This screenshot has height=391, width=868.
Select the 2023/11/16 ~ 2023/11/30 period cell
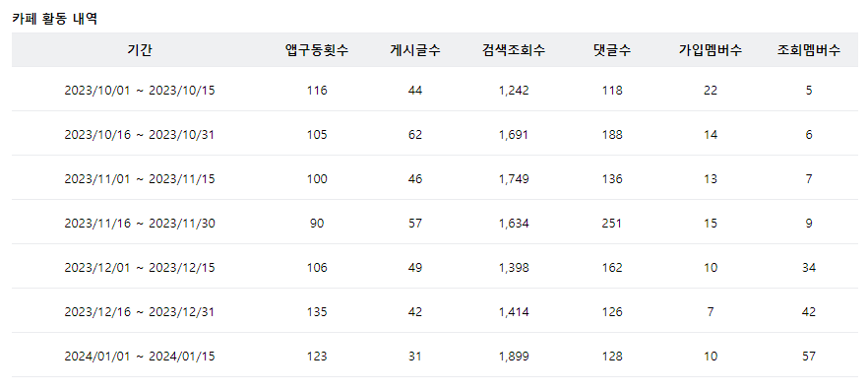click(140, 224)
